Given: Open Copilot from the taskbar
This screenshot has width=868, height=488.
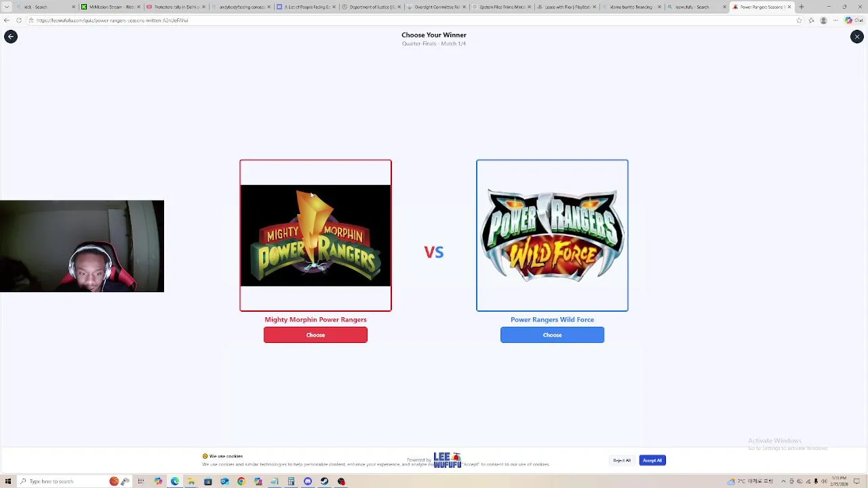Looking at the screenshot, I should (158, 481).
